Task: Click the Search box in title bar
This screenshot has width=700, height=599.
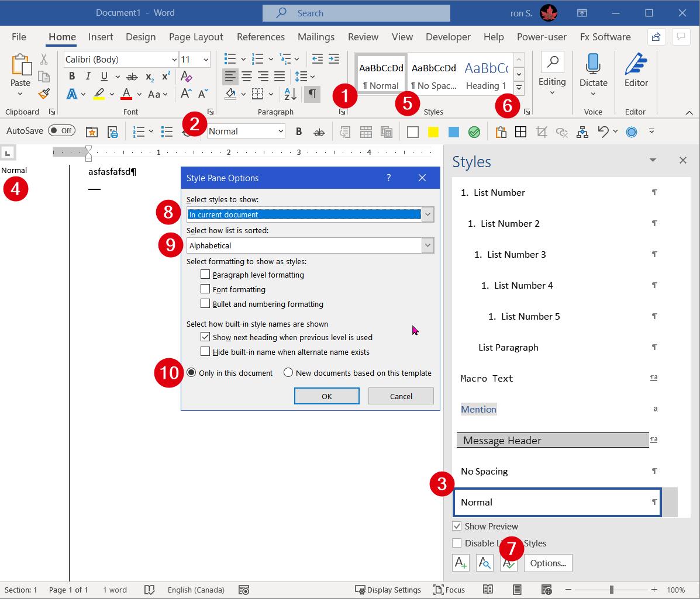Action: (x=356, y=13)
